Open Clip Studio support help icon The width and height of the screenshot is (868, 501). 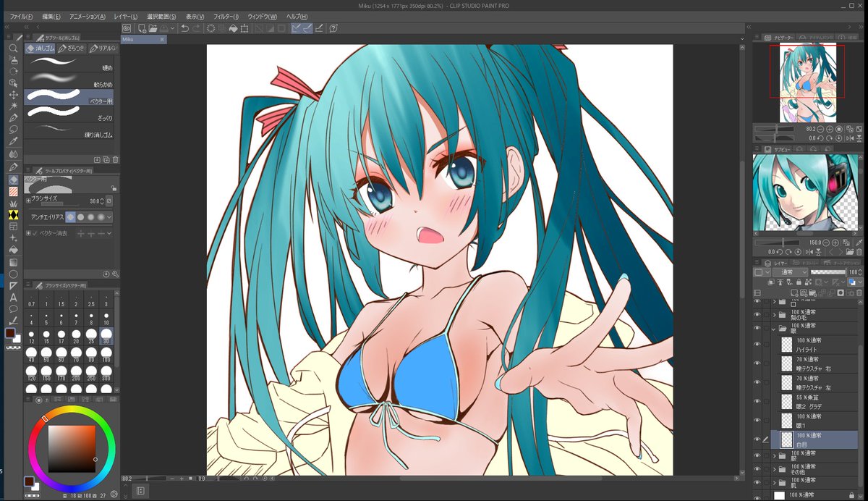click(x=333, y=28)
